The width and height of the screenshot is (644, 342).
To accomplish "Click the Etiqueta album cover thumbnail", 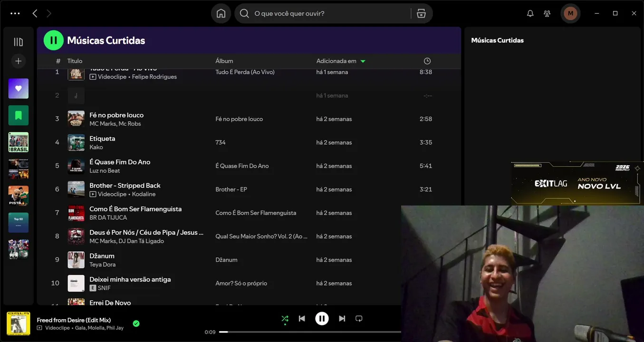I will click(76, 142).
